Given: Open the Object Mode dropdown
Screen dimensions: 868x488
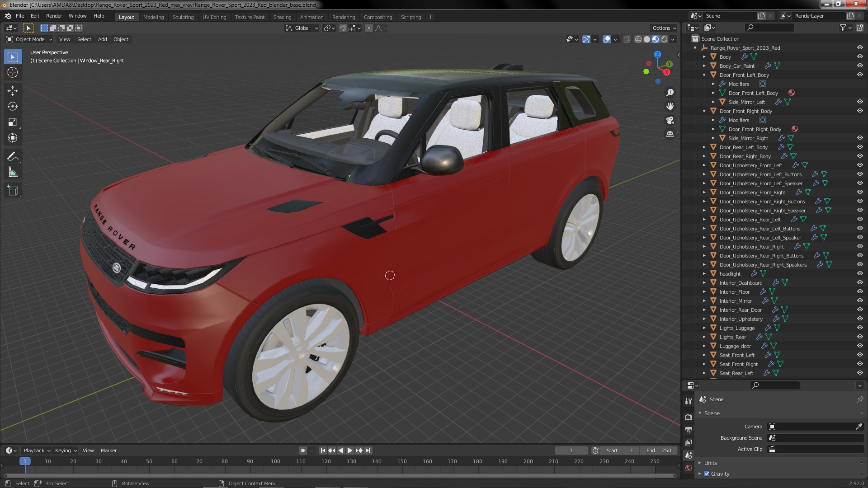Looking at the screenshot, I should pyautogui.click(x=29, y=39).
